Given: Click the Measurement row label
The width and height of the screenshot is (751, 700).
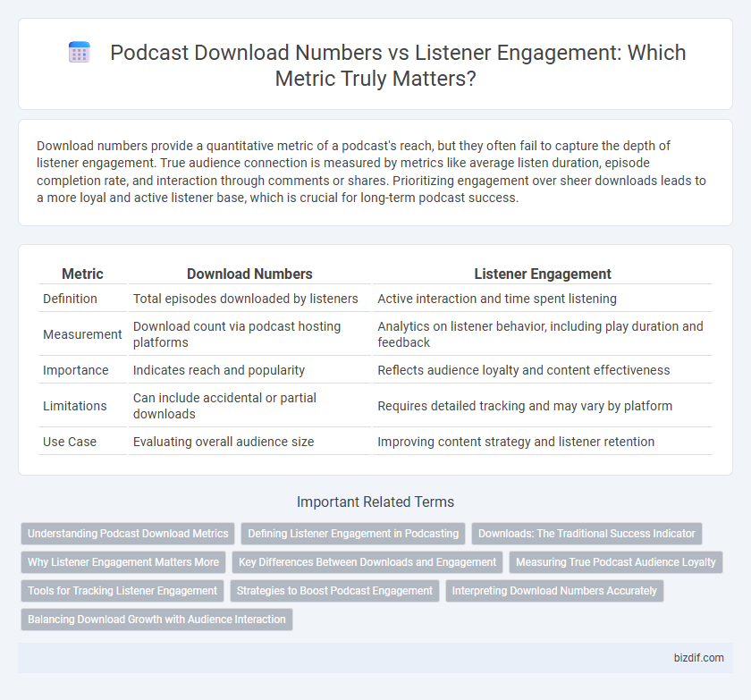Looking at the screenshot, I should coord(82,334).
